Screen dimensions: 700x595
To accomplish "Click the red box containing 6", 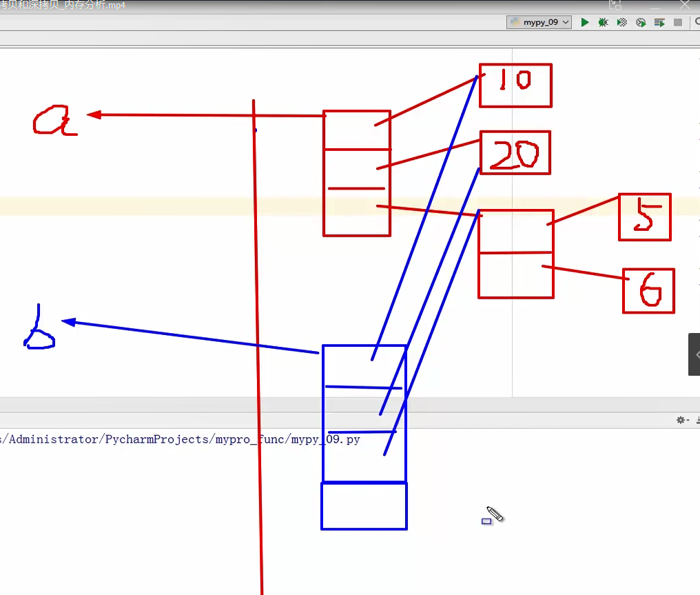I will click(648, 291).
